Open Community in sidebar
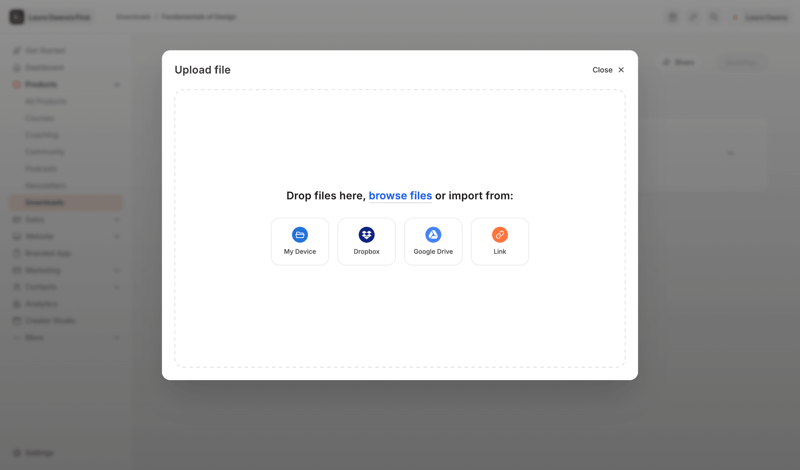Viewport: 800px width, 470px height. (x=45, y=152)
